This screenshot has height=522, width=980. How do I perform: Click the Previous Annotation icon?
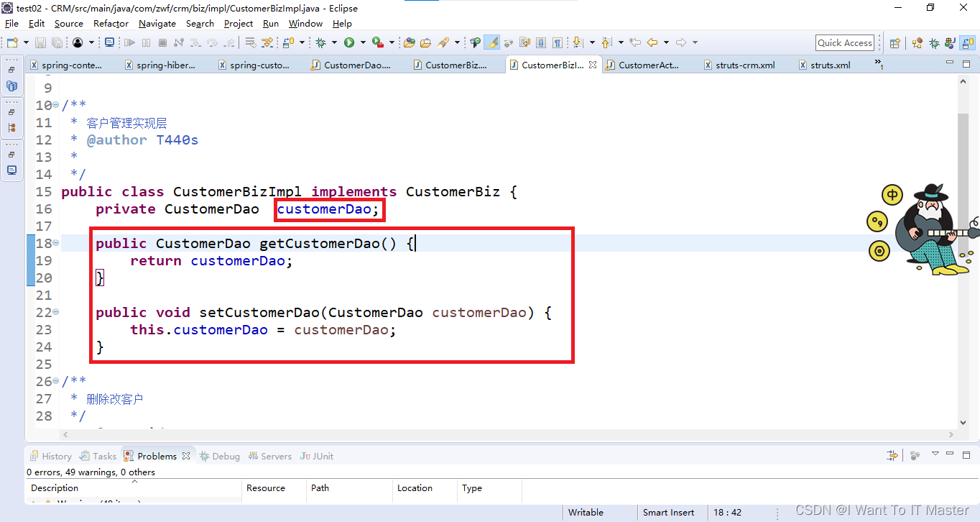606,42
